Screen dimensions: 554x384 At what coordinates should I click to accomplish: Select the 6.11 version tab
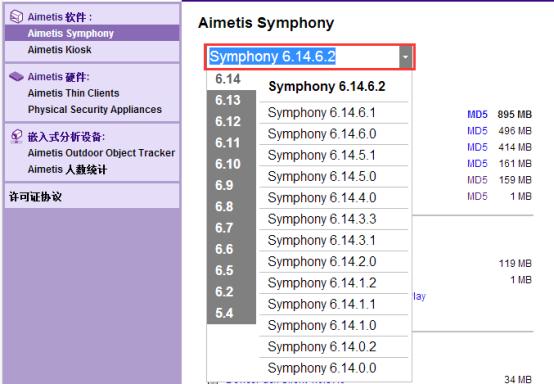pos(231,143)
